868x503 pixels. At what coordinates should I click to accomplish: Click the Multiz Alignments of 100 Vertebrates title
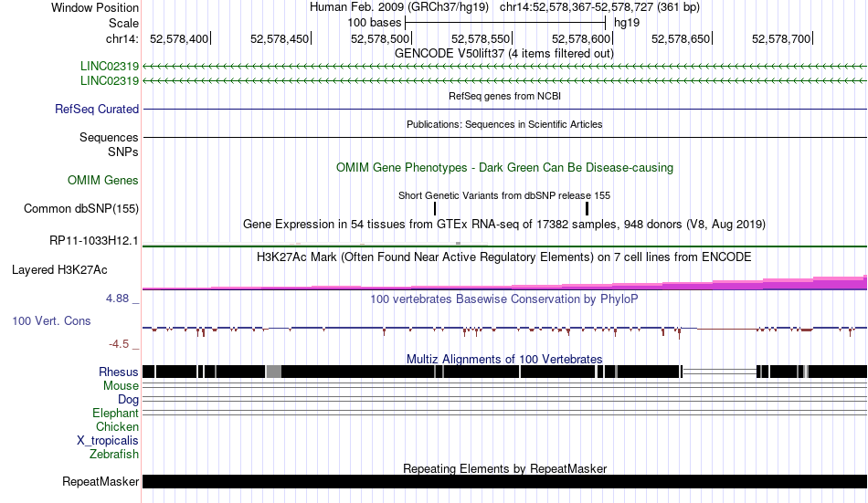[504, 359]
